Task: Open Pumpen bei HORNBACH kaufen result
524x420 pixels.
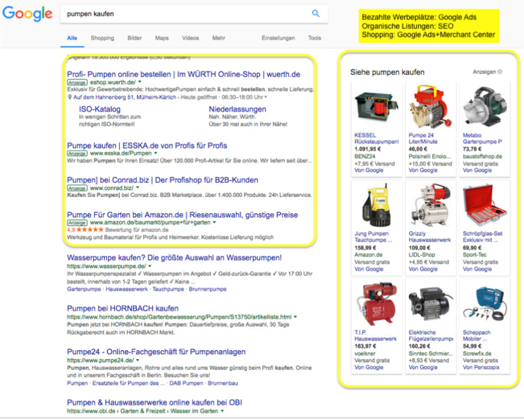Action: (123, 308)
